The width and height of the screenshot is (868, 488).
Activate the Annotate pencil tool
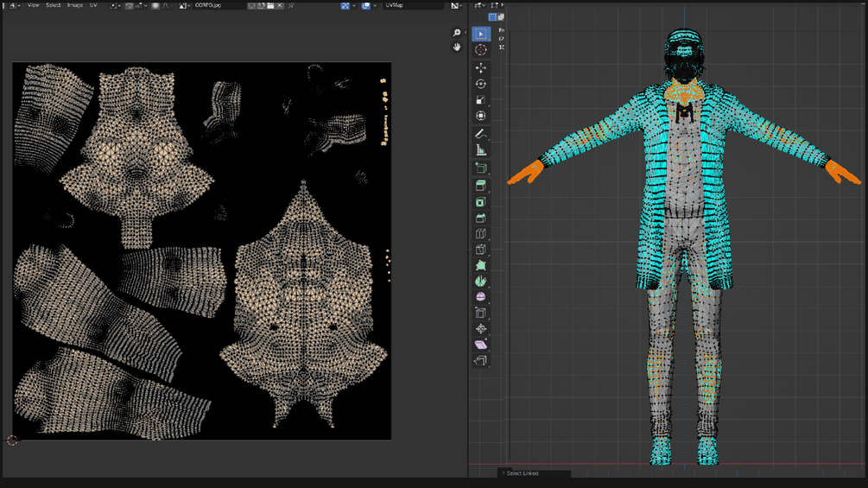481,134
